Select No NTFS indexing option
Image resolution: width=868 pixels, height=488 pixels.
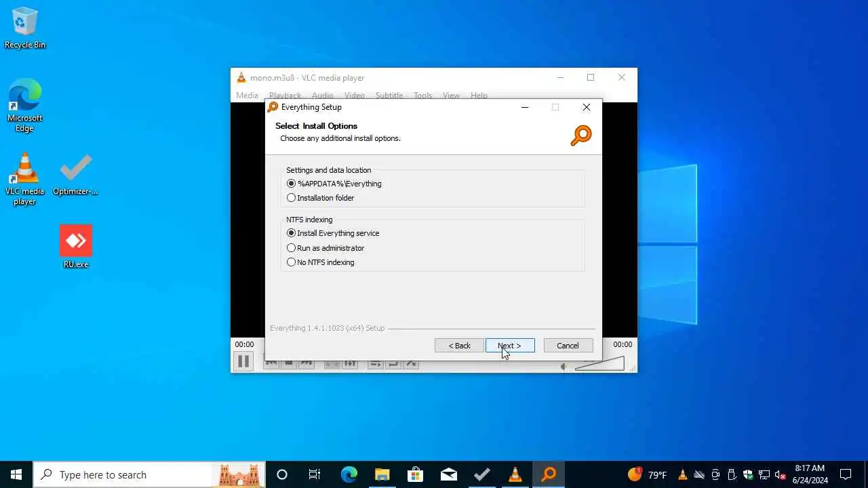point(321,262)
